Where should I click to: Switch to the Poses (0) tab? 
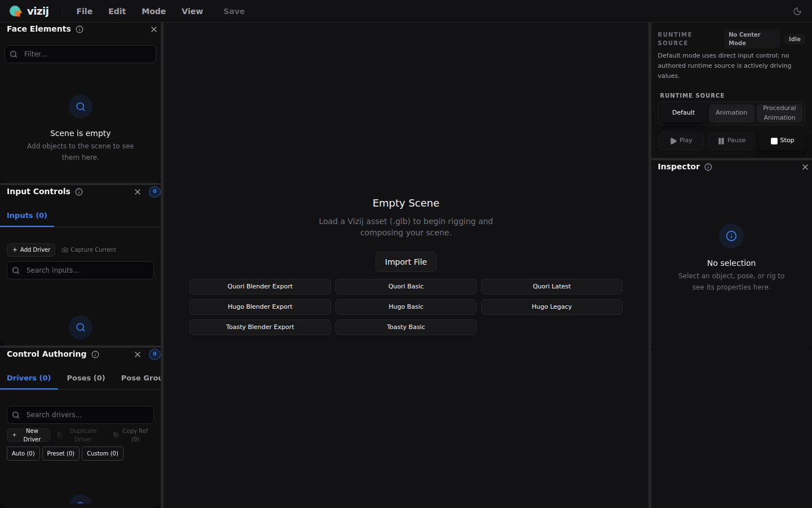(86, 378)
